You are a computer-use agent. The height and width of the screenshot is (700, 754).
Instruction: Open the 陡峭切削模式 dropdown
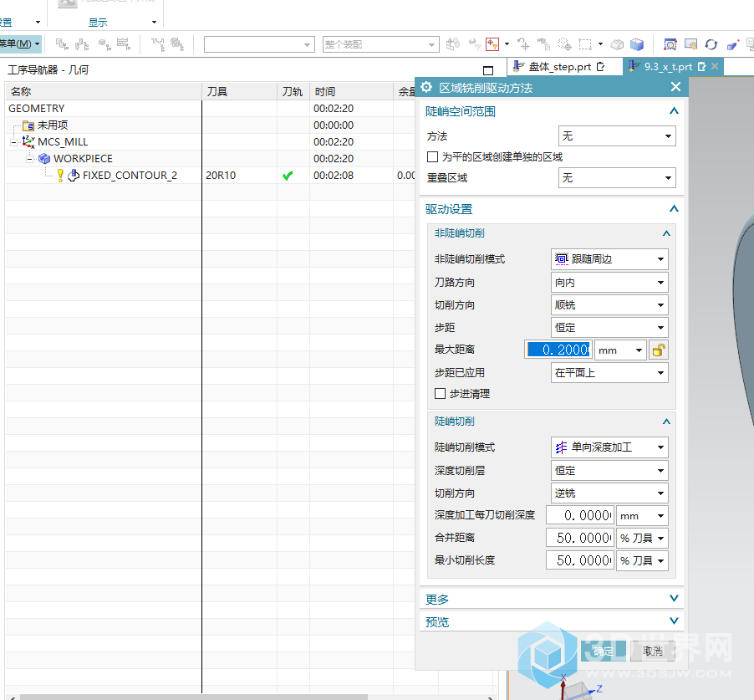pyautogui.click(x=609, y=447)
